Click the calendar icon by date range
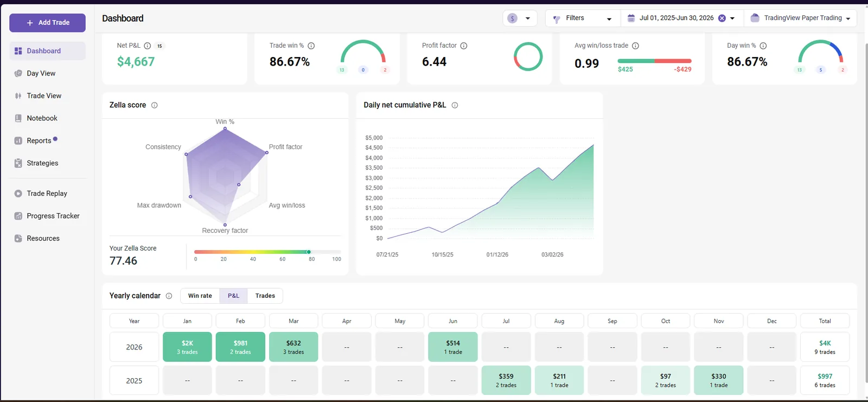Viewport: 868px width, 402px height. [x=631, y=18]
